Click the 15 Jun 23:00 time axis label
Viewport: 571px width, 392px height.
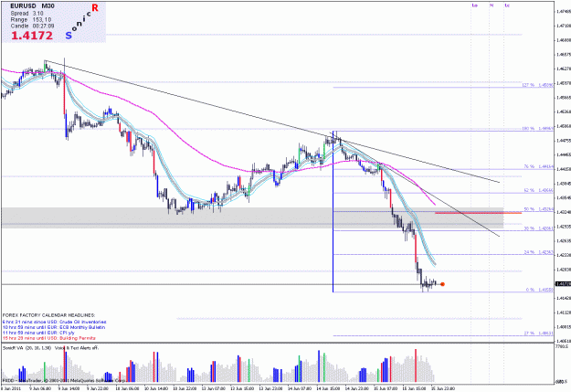pos(443,388)
